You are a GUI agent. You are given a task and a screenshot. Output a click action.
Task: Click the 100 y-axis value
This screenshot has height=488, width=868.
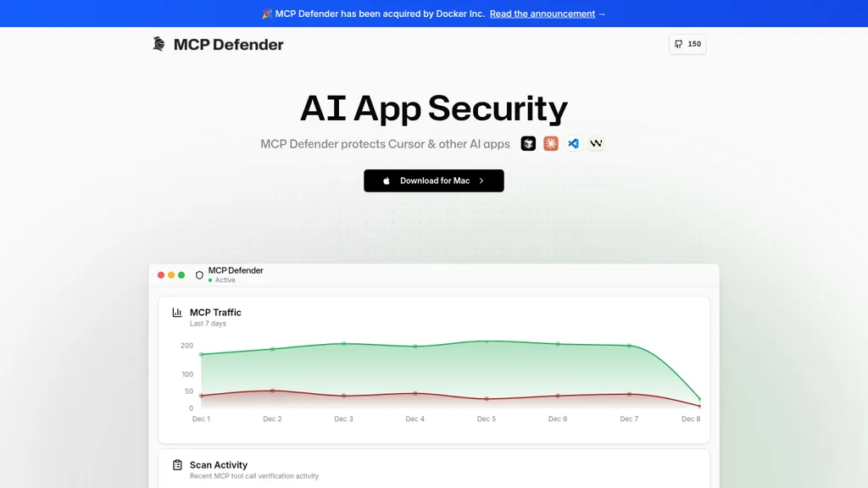[187, 374]
